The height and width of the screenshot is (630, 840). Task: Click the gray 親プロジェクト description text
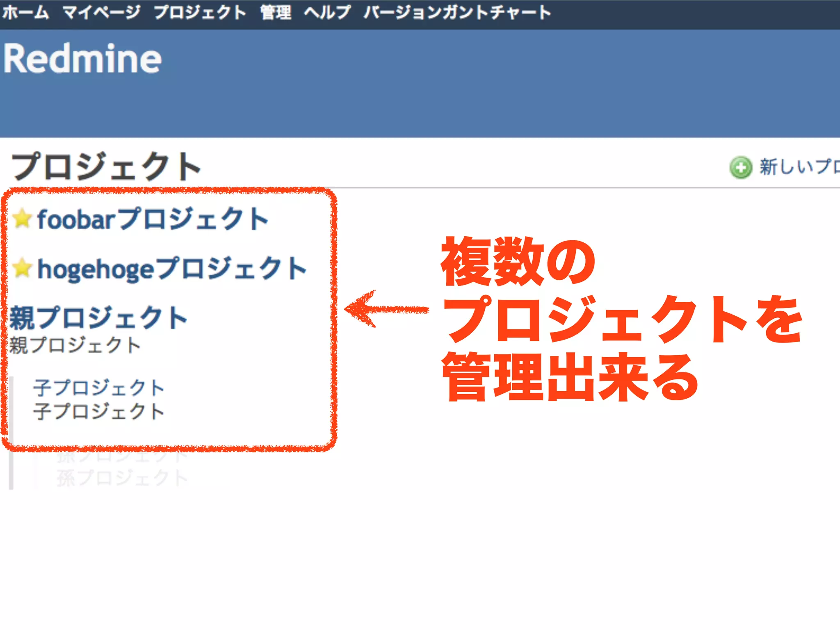pos(75,345)
